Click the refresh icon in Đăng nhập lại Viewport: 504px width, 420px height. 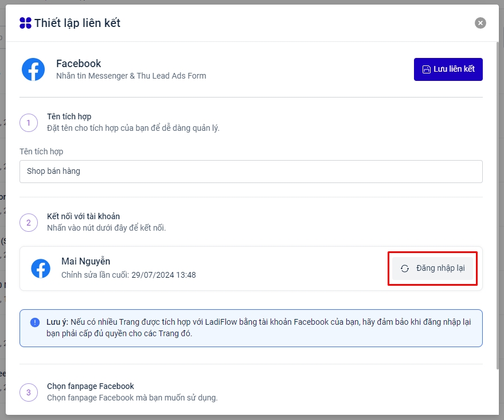[x=405, y=269]
